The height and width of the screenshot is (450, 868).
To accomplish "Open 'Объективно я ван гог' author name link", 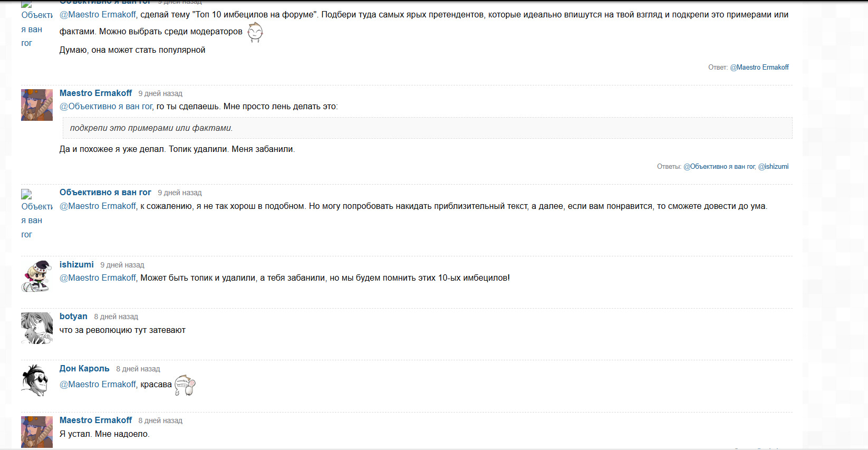I will tap(105, 192).
